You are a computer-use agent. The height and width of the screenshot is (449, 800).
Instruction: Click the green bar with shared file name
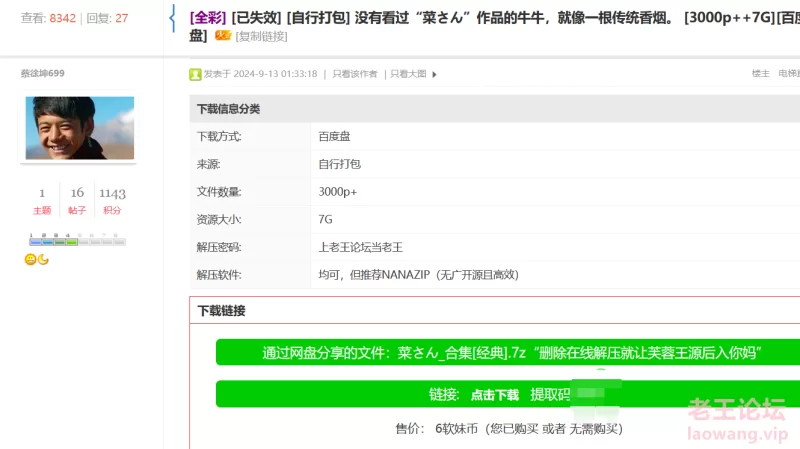click(508, 353)
